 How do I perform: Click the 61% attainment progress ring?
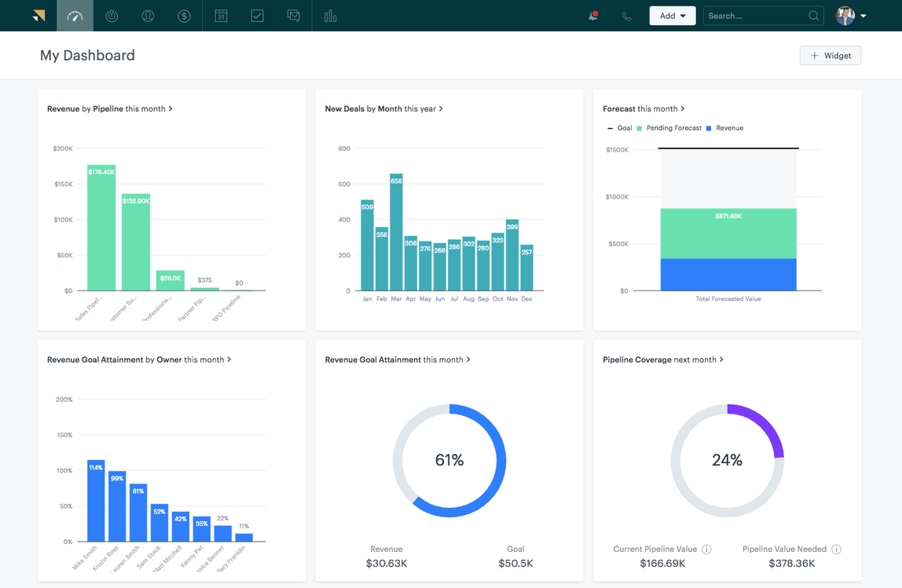(449, 461)
